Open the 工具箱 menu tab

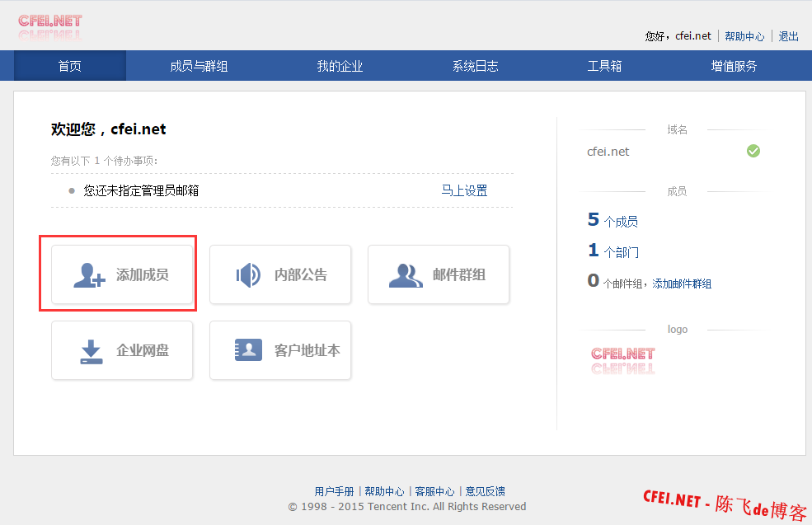click(x=604, y=66)
